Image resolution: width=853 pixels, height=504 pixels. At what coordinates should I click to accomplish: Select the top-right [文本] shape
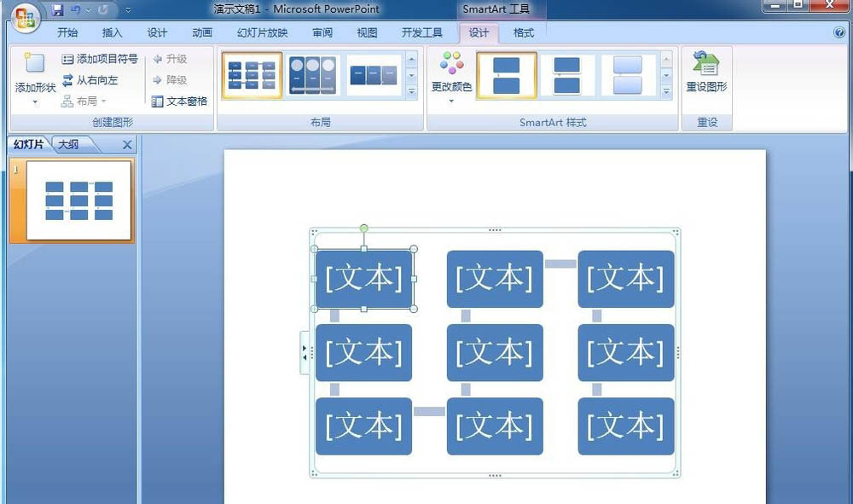626,279
